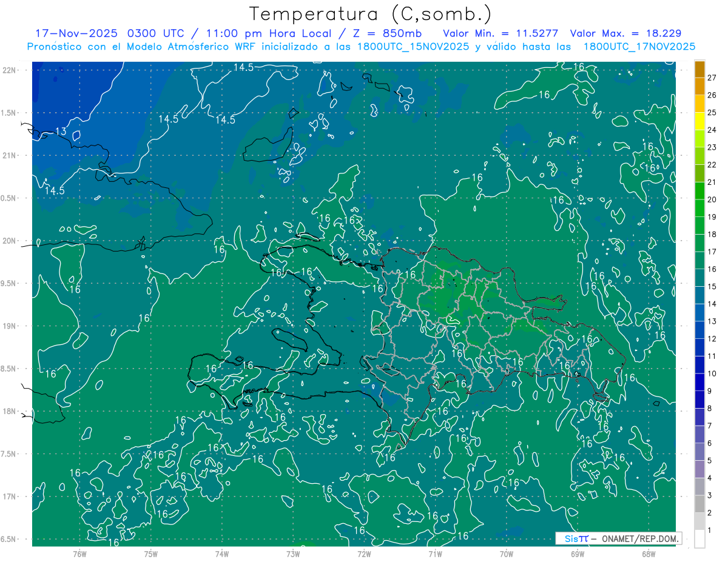The image size is (728, 562).
Task: Click the 69W longitude axis label
Action: [578, 554]
